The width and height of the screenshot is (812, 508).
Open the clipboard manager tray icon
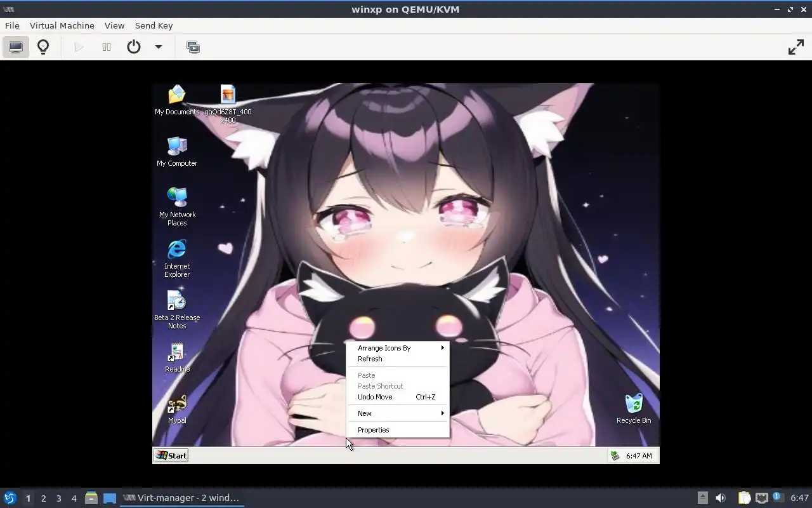(744, 498)
